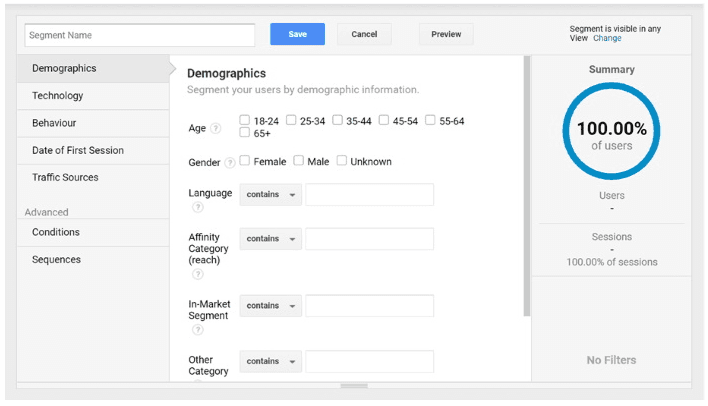Tick the 35-44 age checkbox
Image resolution: width=708 pixels, height=406 pixels.
click(x=337, y=120)
